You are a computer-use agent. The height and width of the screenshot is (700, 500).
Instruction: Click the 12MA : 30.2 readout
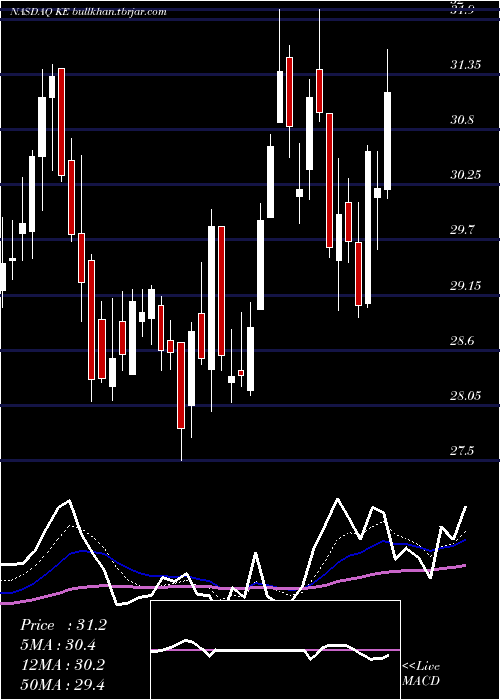pyautogui.click(x=62, y=664)
